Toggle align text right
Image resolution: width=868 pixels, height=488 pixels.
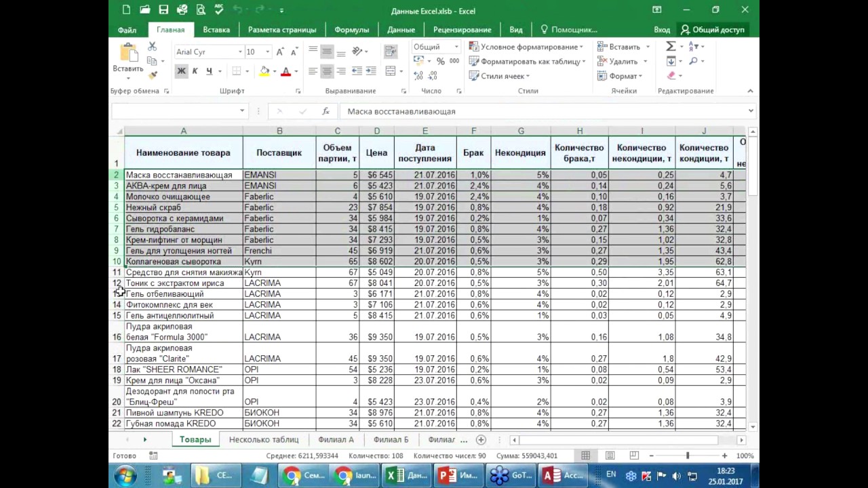341,71
